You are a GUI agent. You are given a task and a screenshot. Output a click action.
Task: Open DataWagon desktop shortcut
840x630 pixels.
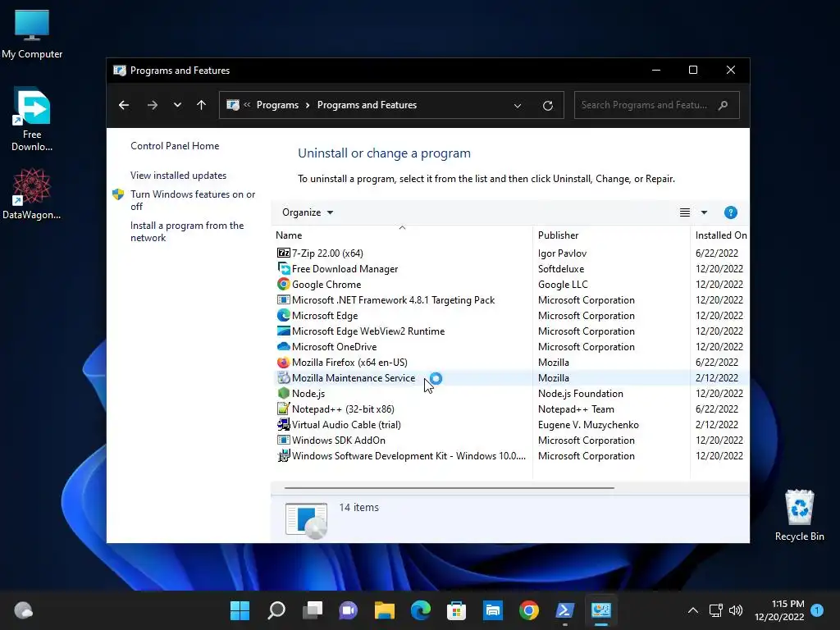pos(32,194)
